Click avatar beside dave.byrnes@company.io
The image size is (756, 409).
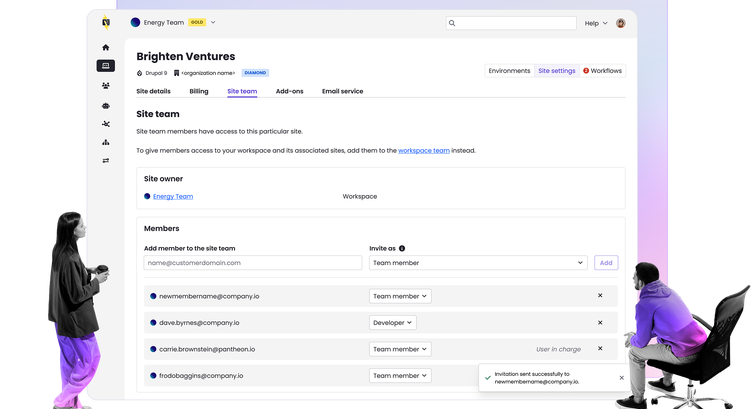click(x=153, y=323)
